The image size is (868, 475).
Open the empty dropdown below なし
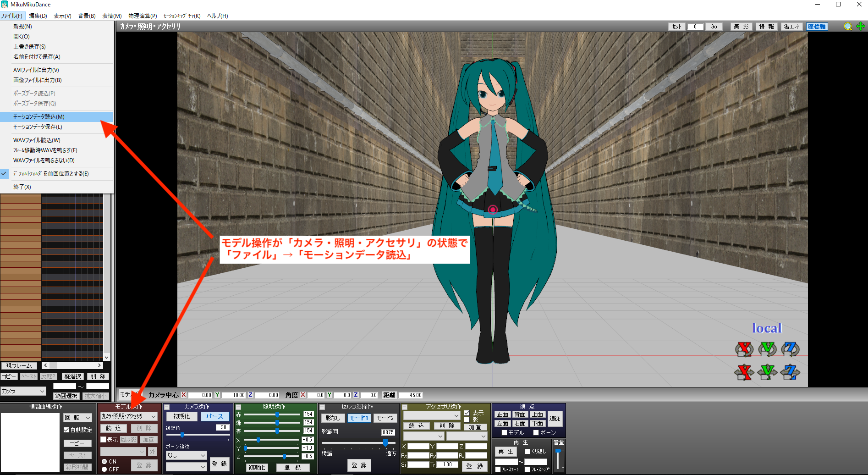(186, 467)
